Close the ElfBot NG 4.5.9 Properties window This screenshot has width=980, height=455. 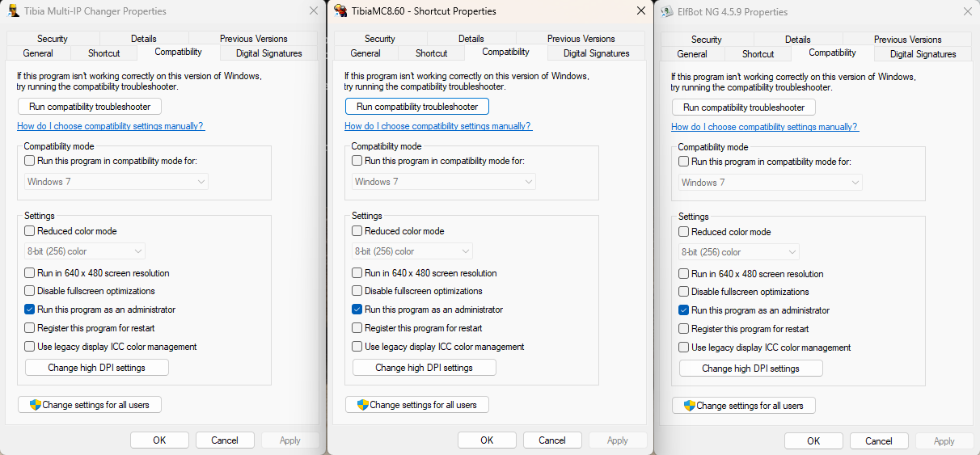[968, 12]
